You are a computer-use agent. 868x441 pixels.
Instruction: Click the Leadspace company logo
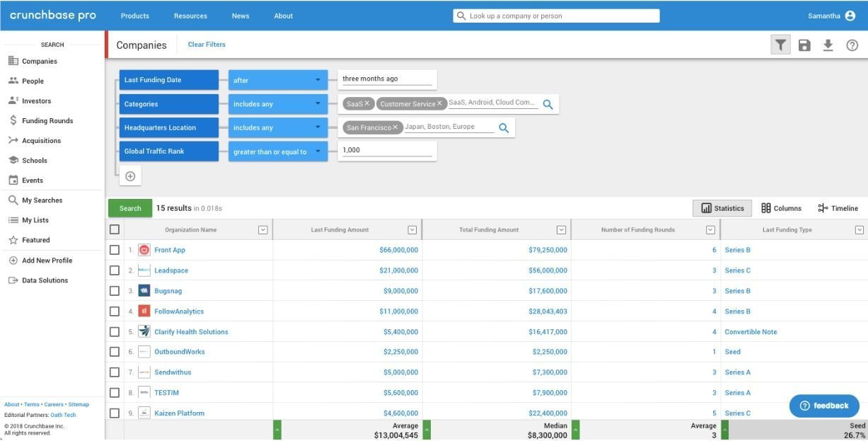click(x=144, y=270)
